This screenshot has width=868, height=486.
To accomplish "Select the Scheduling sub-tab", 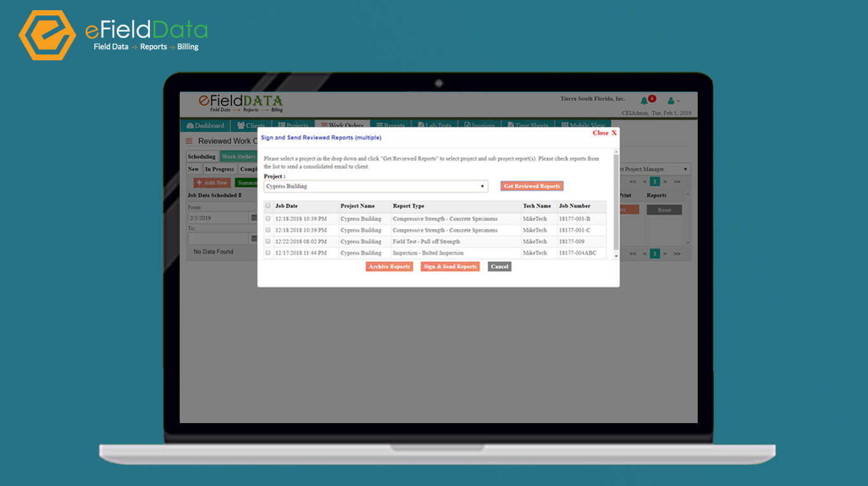I will click(202, 156).
